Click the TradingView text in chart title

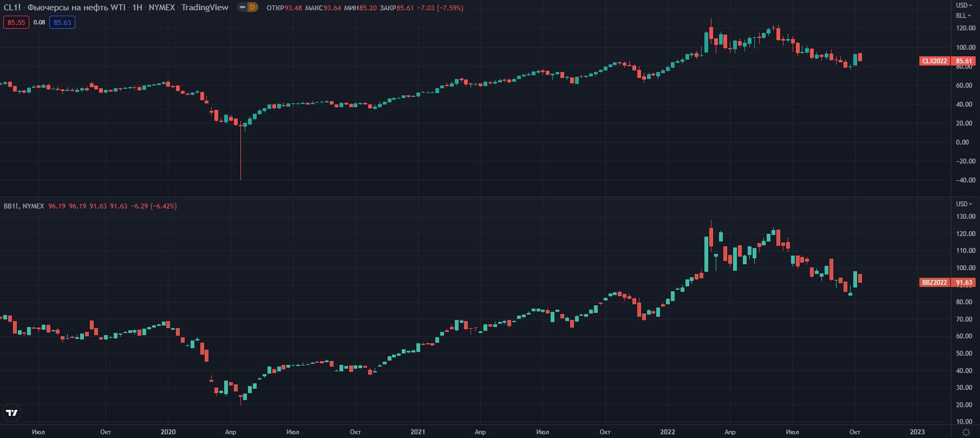(x=205, y=8)
